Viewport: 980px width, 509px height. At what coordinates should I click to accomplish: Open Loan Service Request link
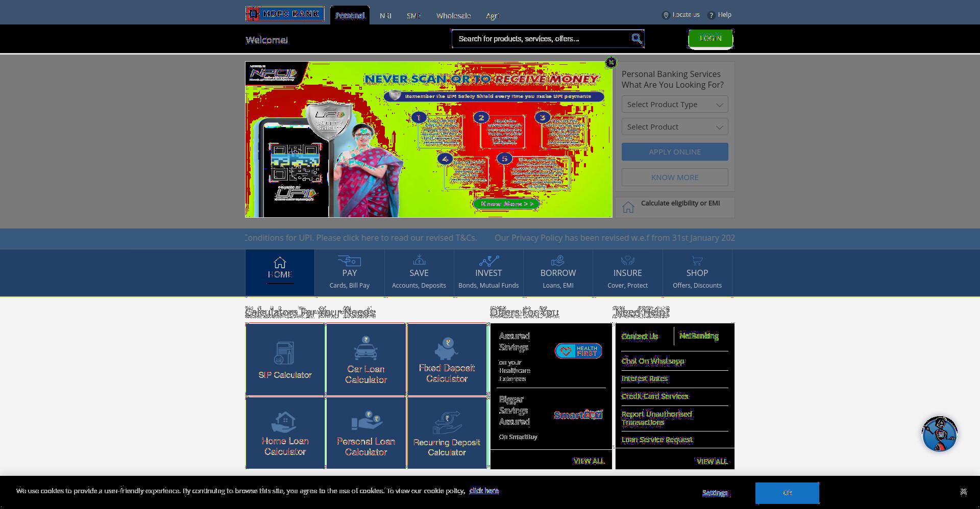(x=657, y=440)
